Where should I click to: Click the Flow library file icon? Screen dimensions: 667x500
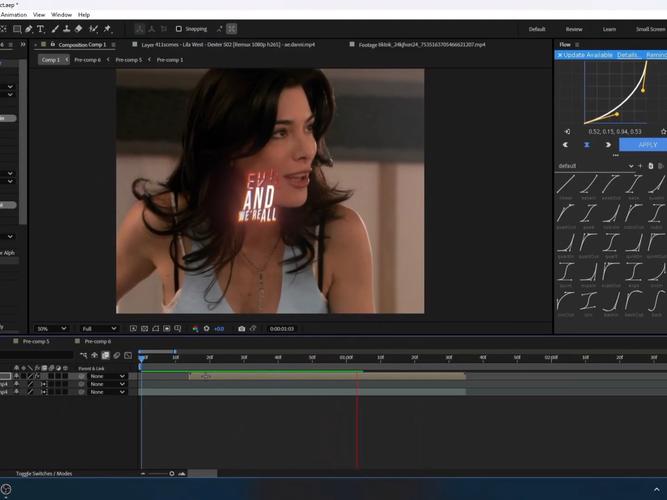pyautogui.click(x=650, y=166)
